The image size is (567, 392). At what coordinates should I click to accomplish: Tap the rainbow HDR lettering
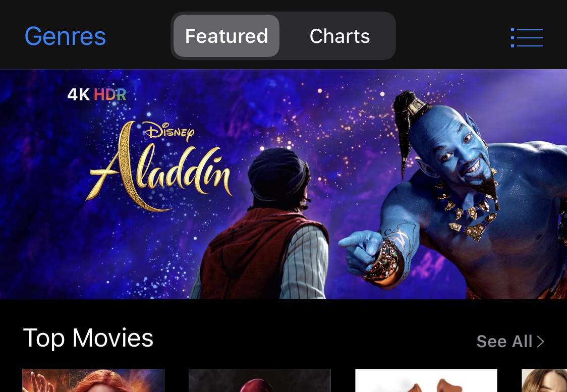coord(110,94)
